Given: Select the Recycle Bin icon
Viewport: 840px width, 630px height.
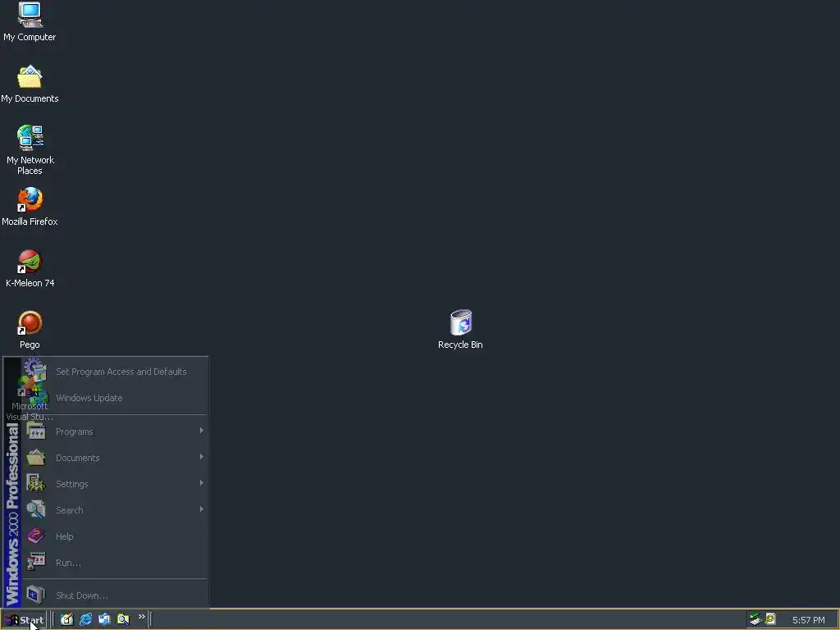Looking at the screenshot, I should point(460,330).
